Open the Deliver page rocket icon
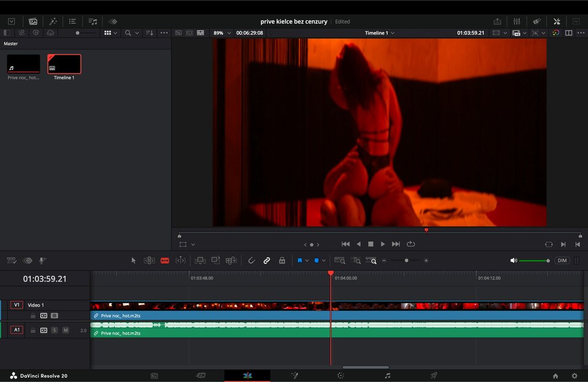Screen dimensions: 588x382 (x=434, y=375)
